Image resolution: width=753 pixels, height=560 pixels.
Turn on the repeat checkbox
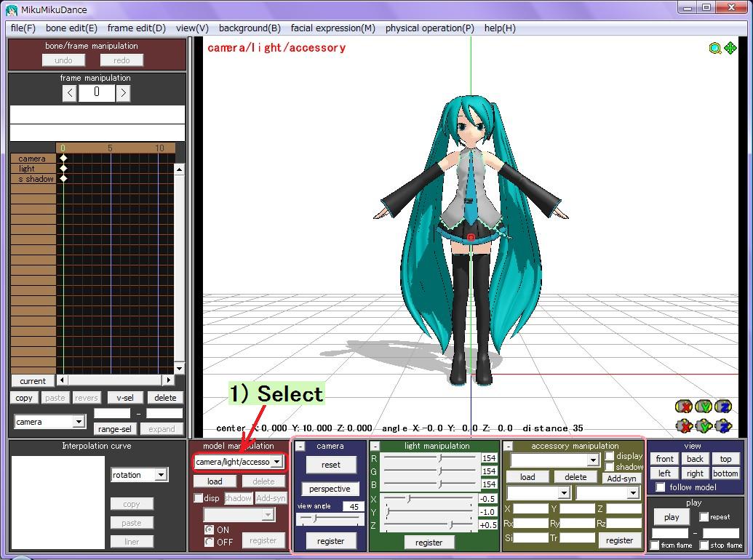coord(704,517)
